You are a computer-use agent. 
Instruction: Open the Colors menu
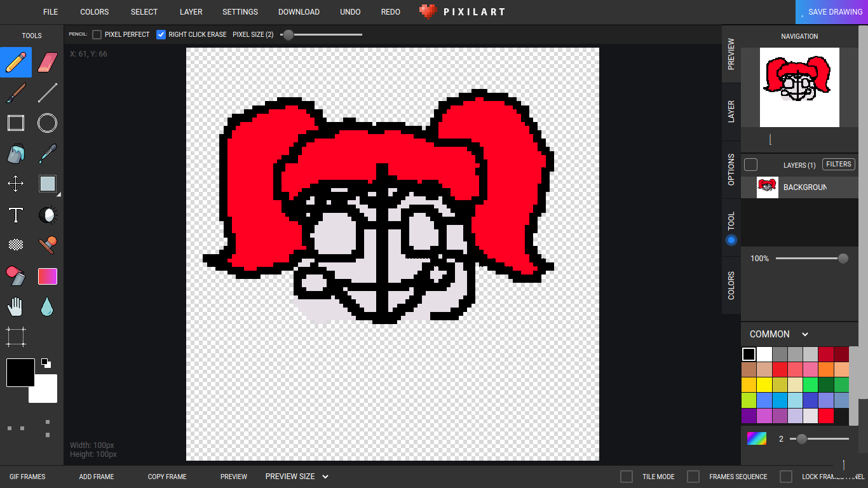[94, 11]
